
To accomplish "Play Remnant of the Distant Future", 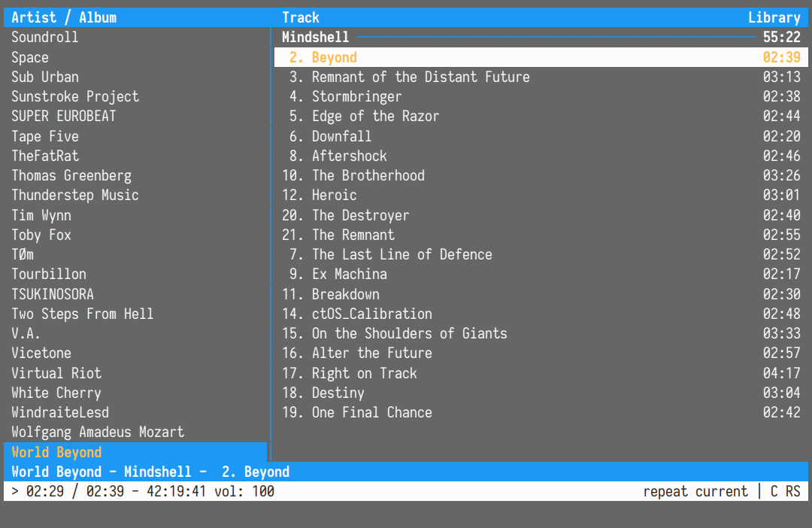I will point(421,76).
